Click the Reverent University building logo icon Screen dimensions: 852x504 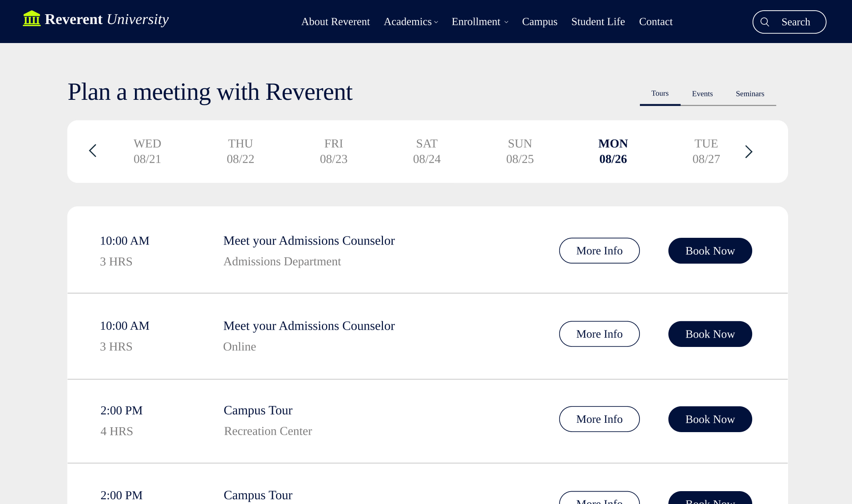point(32,19)
